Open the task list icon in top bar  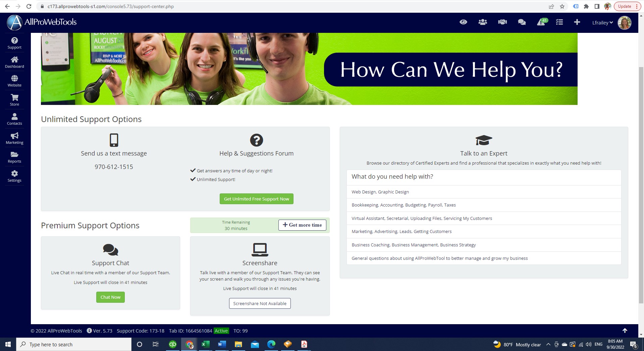pyautogui.click(x=559, y=22)
